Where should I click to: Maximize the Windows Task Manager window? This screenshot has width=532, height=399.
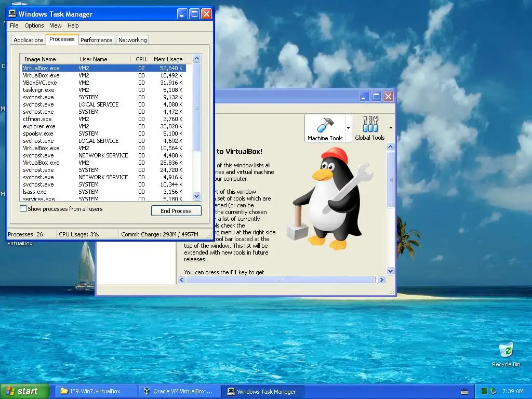coord(194,14)
